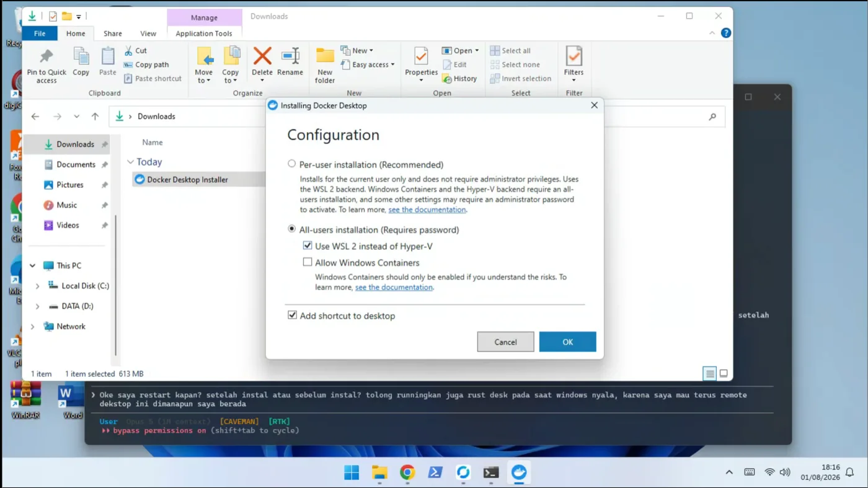Cancel the Docker Desktop installation
The image size is (868, 488).
[x=505, y=342]
